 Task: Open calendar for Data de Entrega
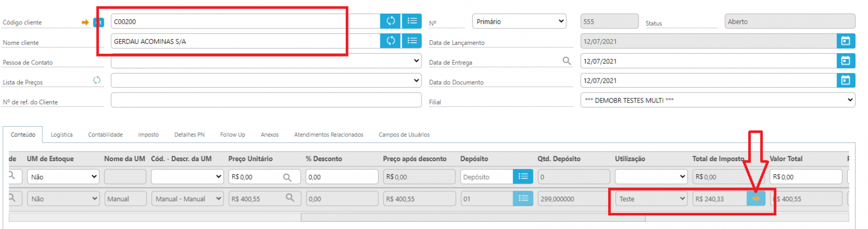click(845, 61)
